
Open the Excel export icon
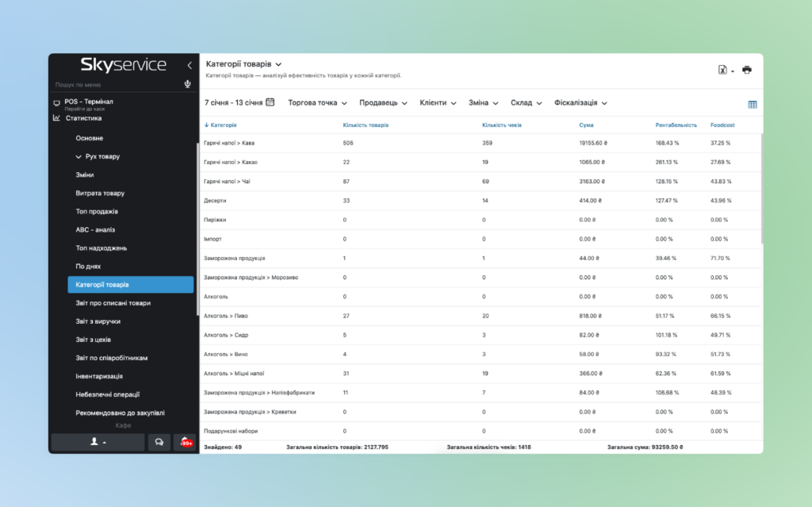[723, 70]
